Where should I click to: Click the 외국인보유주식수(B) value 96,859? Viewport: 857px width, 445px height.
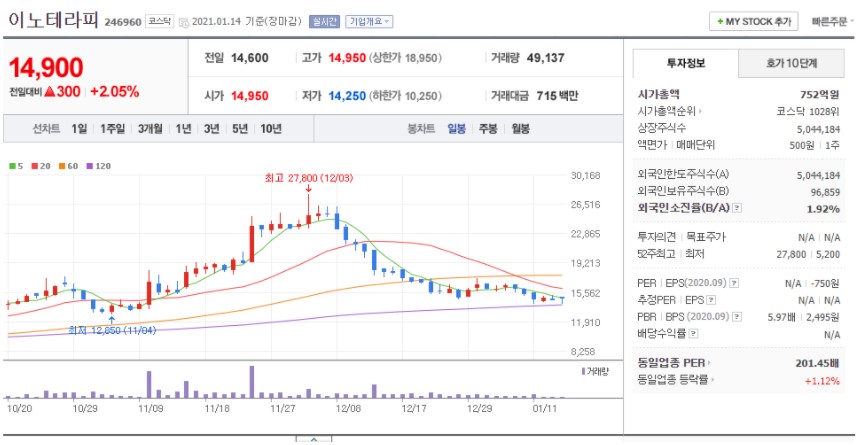[x=825, y=192]
